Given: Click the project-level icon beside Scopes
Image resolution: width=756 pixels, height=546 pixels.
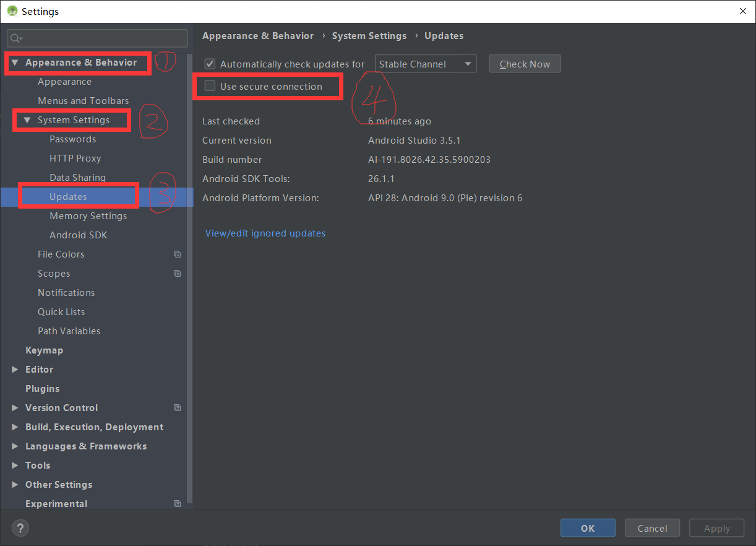Looking at the screenshot, I should 178,274.
